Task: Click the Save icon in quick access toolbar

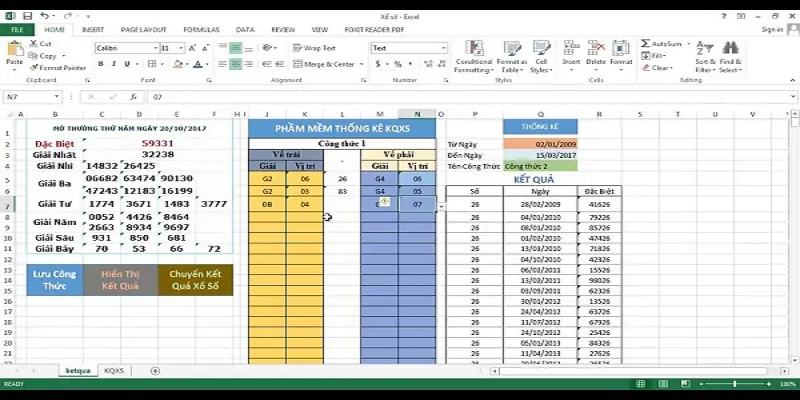Action: click(x=27, y=17)
